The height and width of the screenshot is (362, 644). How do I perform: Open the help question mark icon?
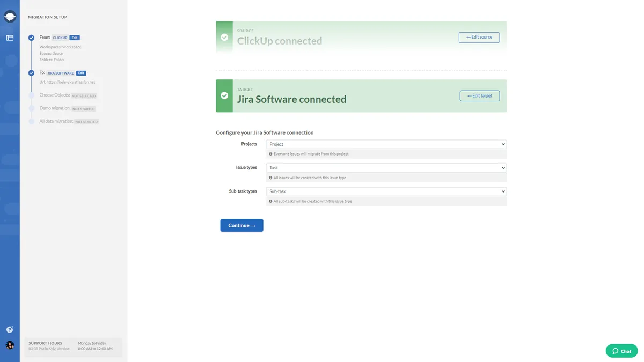click(x=10, y=329)
